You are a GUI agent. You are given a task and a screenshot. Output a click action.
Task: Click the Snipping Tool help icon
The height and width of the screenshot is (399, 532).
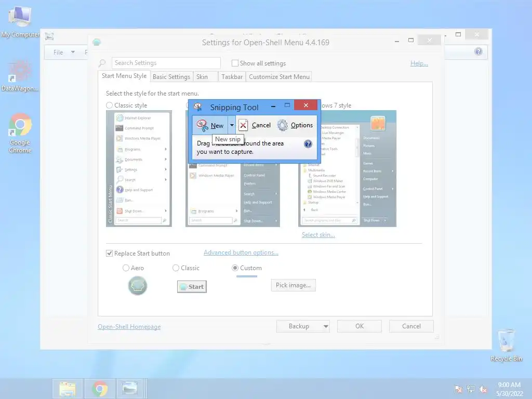[x=308, y=144]
